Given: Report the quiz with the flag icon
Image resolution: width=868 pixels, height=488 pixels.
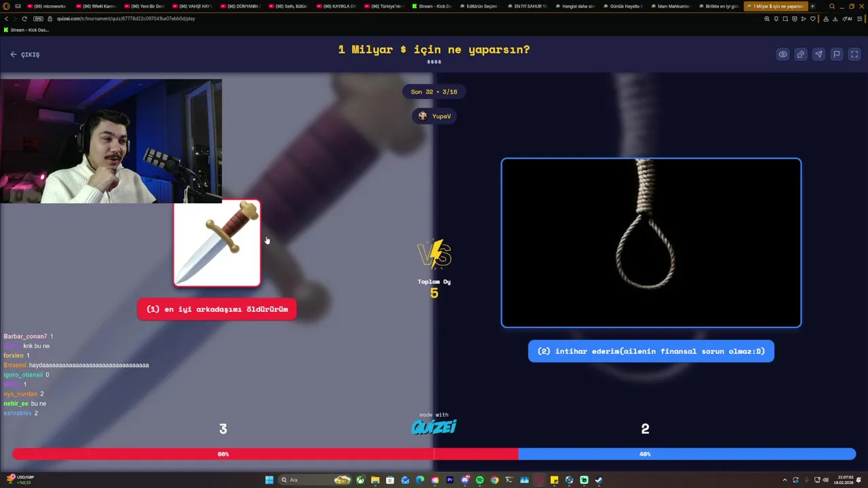Looking at the screenshot, I should click(837, 54).
